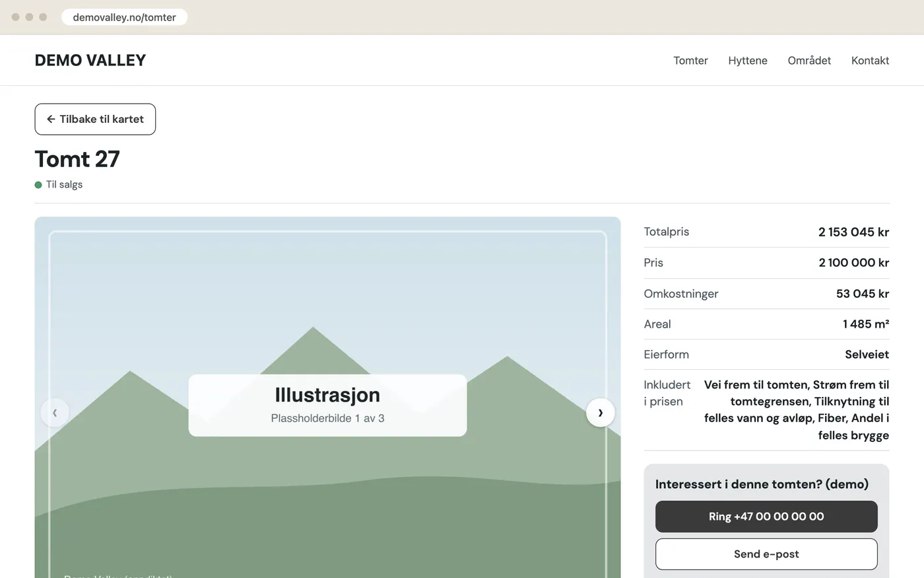924x578 pixels.
Task: Click the Vei frem til tomten description
Action: pyautogui.click(x=797, y=410)
